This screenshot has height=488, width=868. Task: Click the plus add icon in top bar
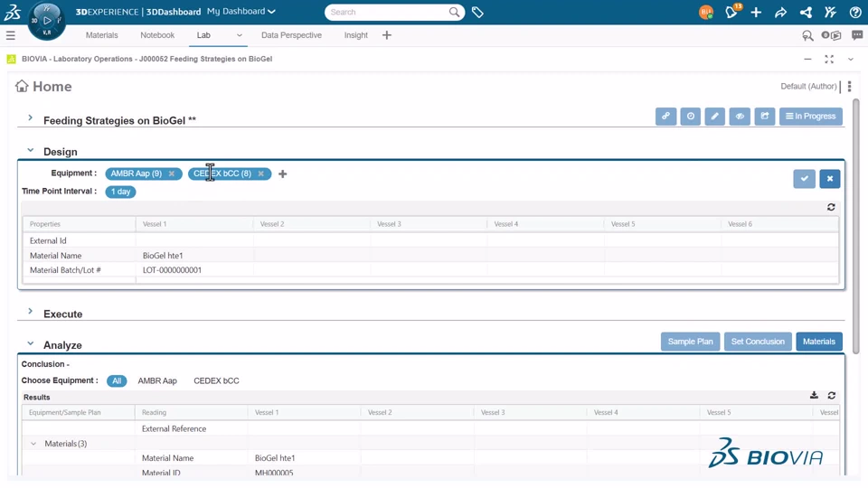(756, 12)
